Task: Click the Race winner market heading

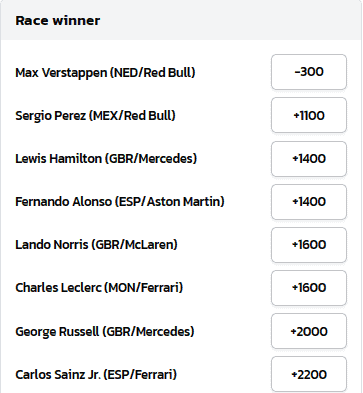Action: [x=58, y=21]
